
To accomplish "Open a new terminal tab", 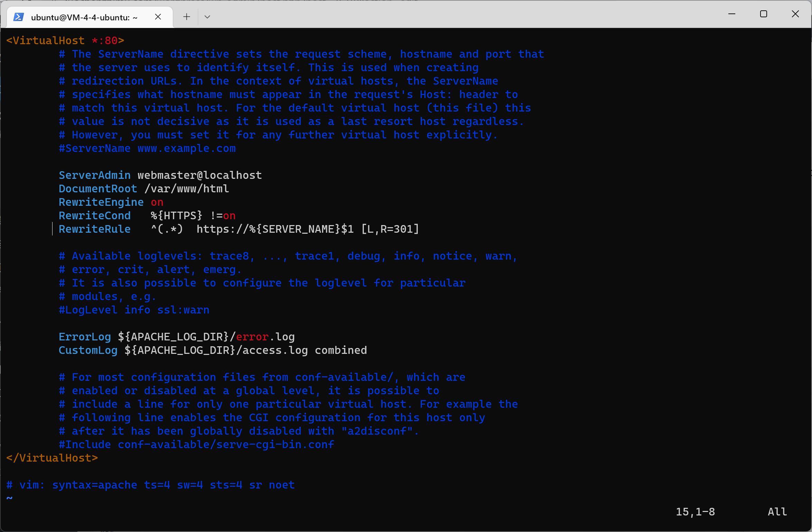I will pos(187,17).
